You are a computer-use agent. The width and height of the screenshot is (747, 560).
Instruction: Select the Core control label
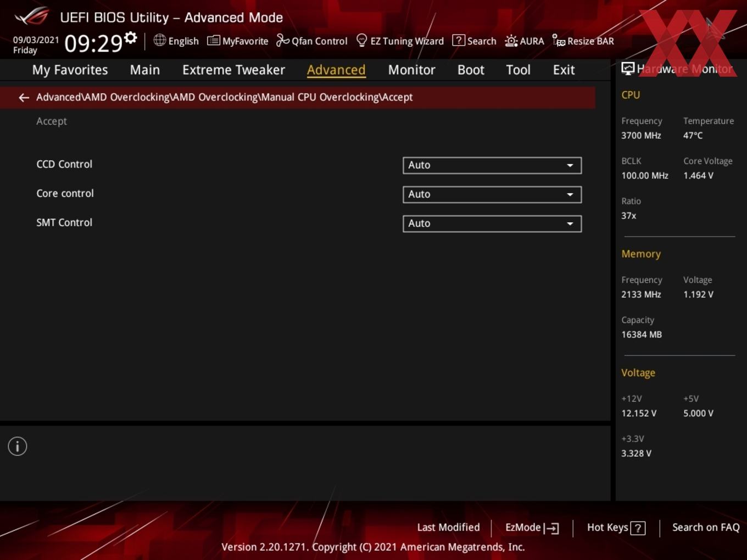coord(65,193)
